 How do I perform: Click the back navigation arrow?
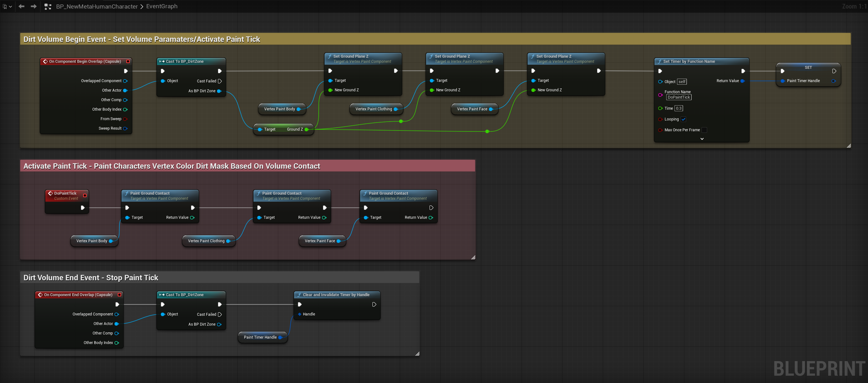(x=21, y=6)
